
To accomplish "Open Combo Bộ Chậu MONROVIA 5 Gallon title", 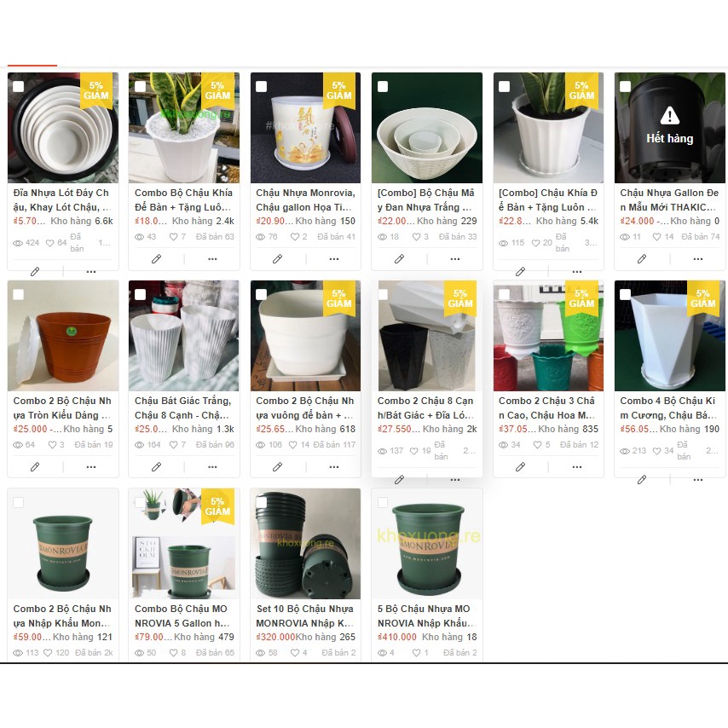I will click(182, 615).
